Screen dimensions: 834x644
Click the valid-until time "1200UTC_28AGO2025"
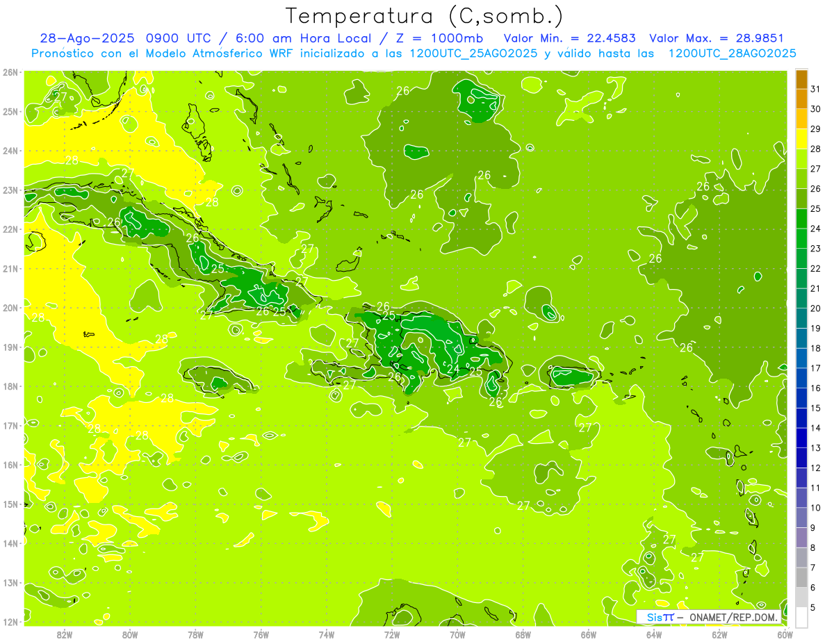731,53
